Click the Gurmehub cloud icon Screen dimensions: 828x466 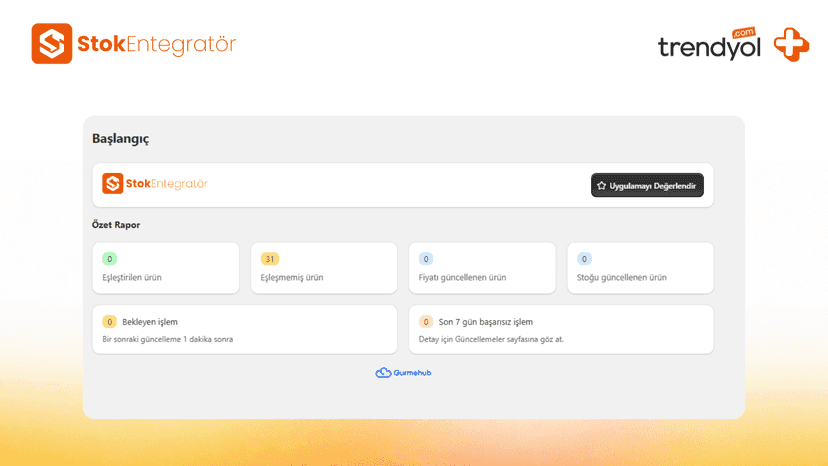pos(383,372)
